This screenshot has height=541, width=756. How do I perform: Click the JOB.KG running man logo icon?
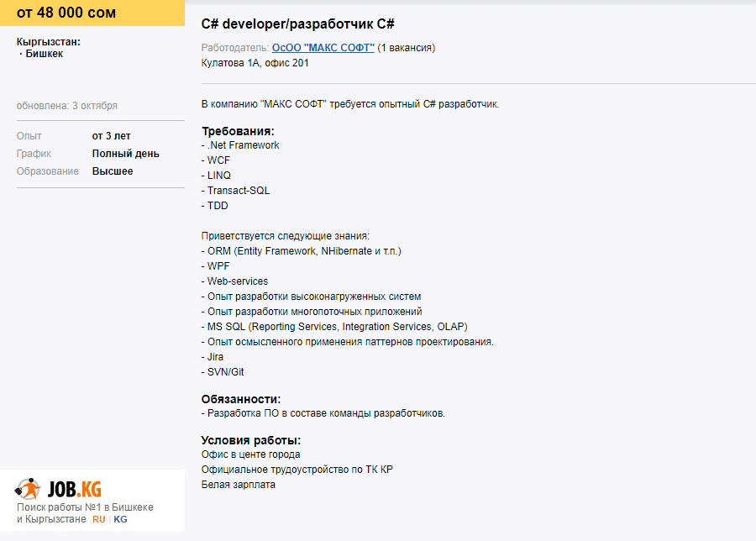point(28,489)
